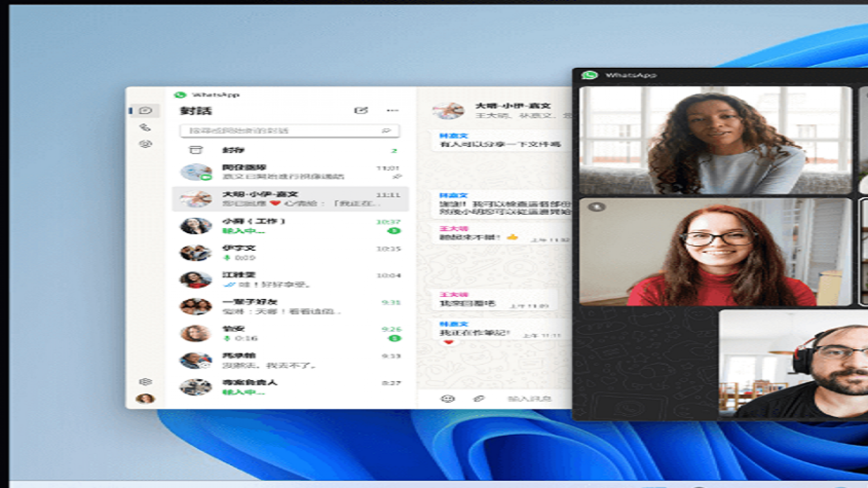Open the emoji picker in message bar
This screenshot has height=488, width=868.
448,399
